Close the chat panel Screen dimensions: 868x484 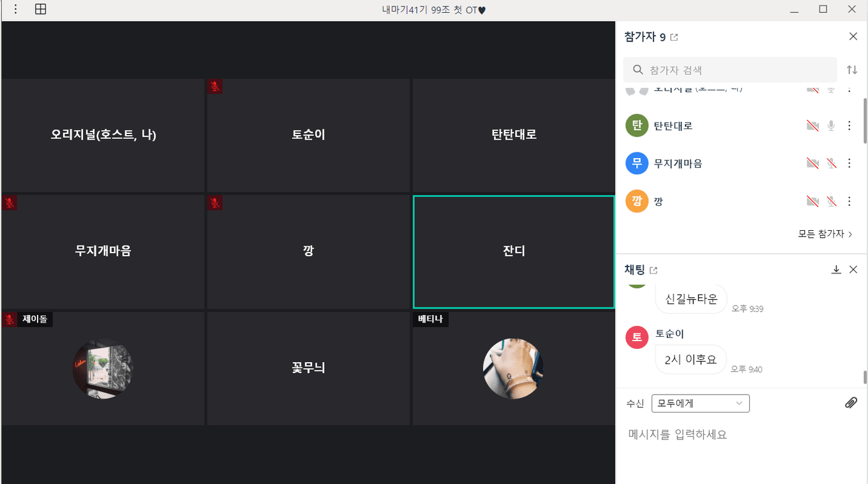click(x=853, y=270)
